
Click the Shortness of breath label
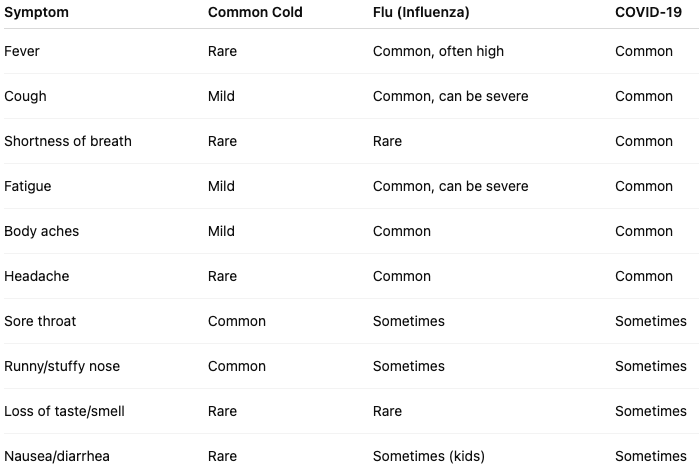pos(68,141)
